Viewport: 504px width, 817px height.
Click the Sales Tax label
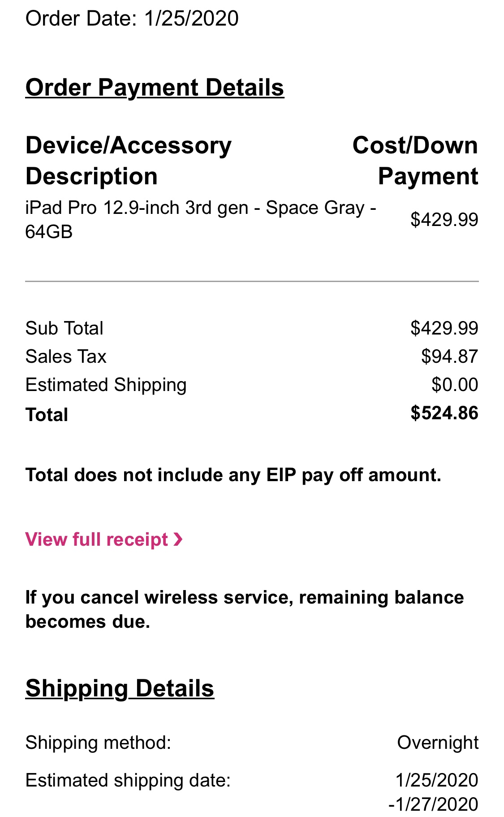point(66,357)
